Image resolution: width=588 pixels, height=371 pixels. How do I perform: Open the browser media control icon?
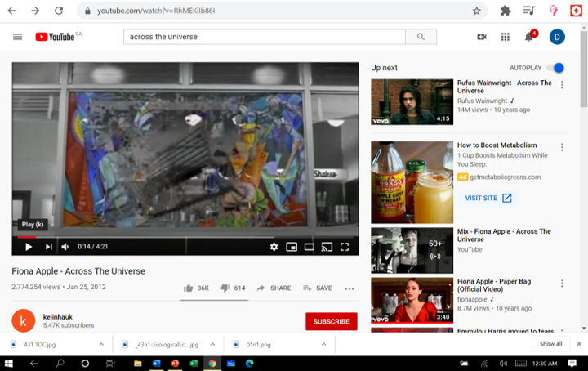[x=528, y=11]
